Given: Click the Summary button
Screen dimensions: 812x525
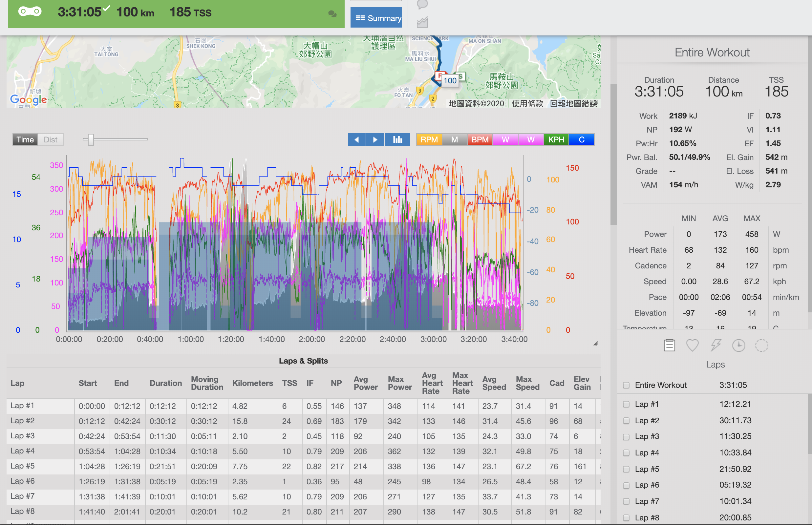Looking at the screenshot, I should tap(376, 18).
